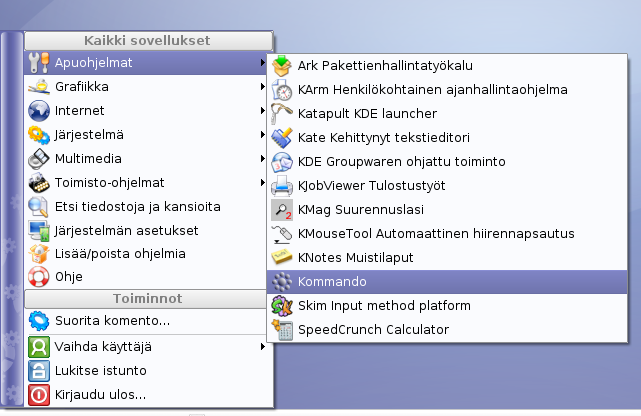The image size is (641, 416).
Task: Click the Lukitse istunto padlock icon
Action: click(x=39, y=371)
